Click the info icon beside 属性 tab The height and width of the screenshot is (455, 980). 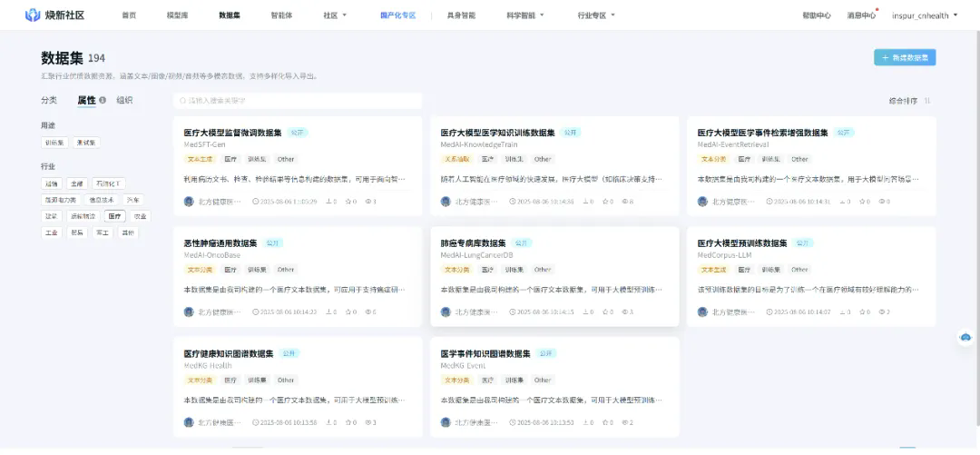(x=103, y=101)
